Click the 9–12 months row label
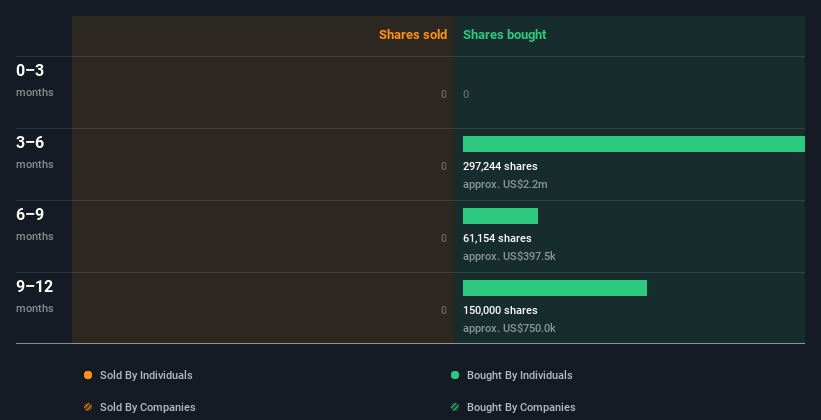Viewport: 821px width, 420px height. [35, 296]
